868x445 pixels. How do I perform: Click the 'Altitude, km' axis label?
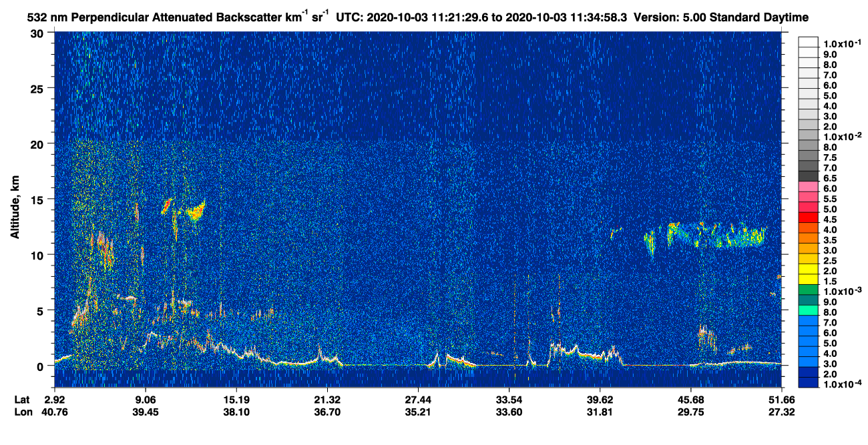[15, 207]
